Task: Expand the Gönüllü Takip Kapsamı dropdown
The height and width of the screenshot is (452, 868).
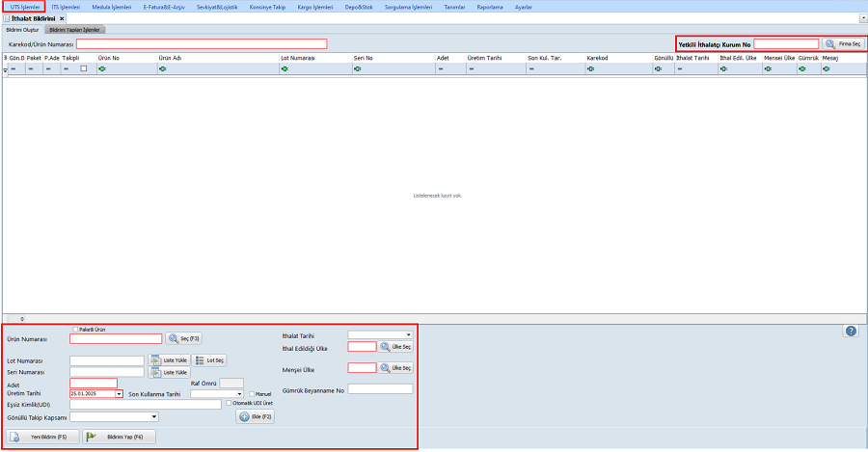Action: [153, 417]
